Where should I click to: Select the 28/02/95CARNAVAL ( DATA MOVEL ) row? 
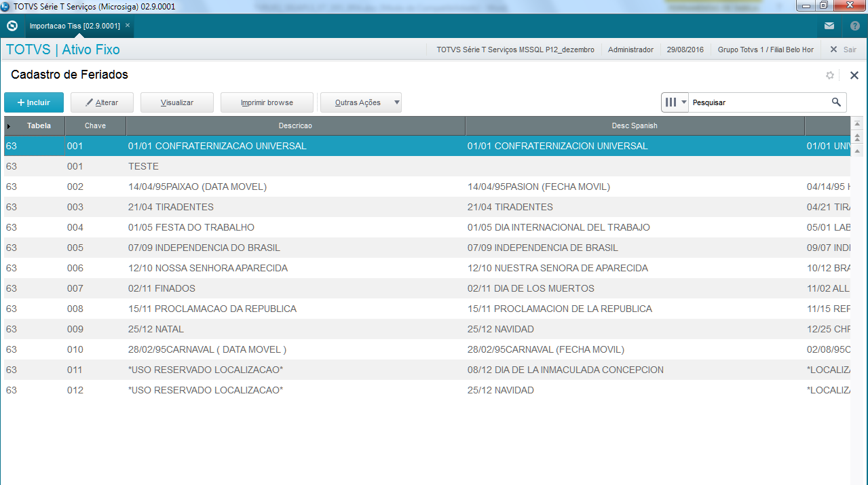point(426,349)
